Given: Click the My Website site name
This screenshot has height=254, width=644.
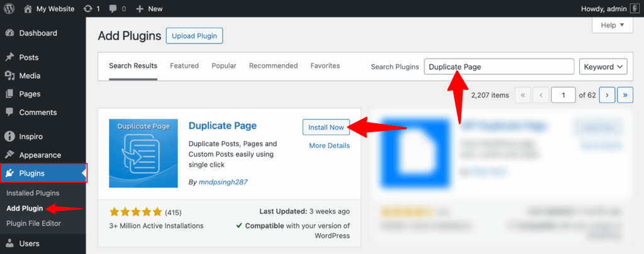Looking at the screenshot, I should (x=55, y=9).
